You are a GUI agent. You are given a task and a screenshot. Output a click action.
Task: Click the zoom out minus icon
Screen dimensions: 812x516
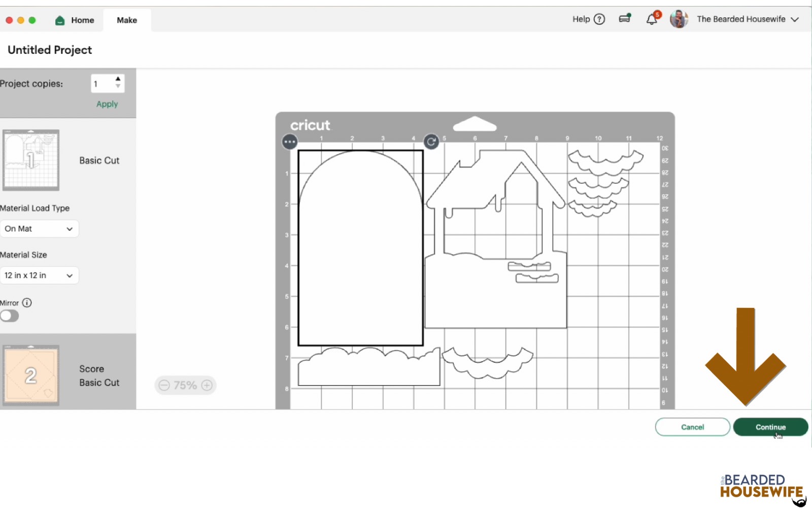[164, 386]
